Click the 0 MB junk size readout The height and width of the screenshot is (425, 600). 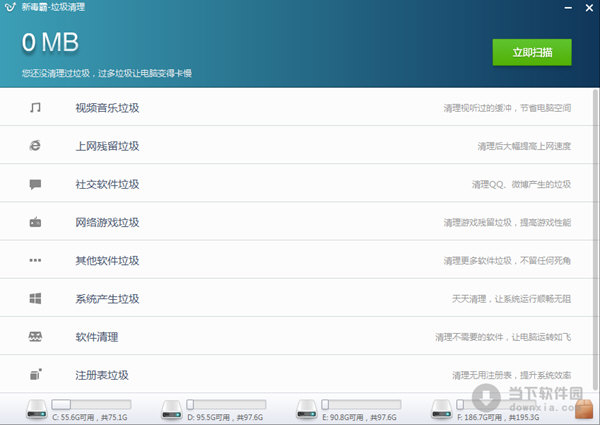pos(51,42)
